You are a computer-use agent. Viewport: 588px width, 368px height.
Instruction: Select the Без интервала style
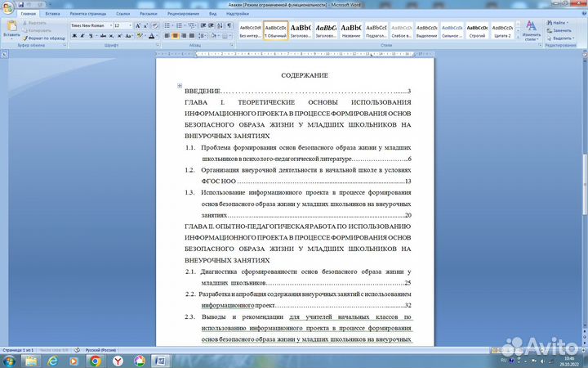250,30
